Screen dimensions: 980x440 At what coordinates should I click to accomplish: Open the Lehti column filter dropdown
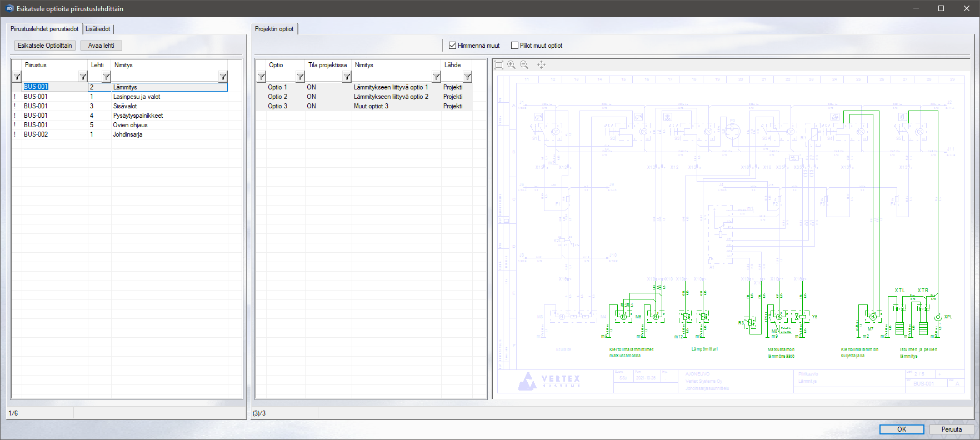pos(106,77)
